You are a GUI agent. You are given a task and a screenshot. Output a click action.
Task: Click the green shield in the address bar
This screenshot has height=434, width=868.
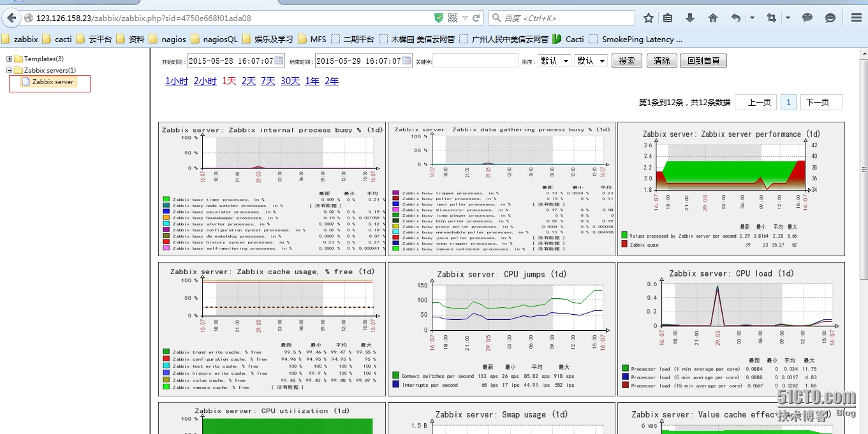(440, 18)
